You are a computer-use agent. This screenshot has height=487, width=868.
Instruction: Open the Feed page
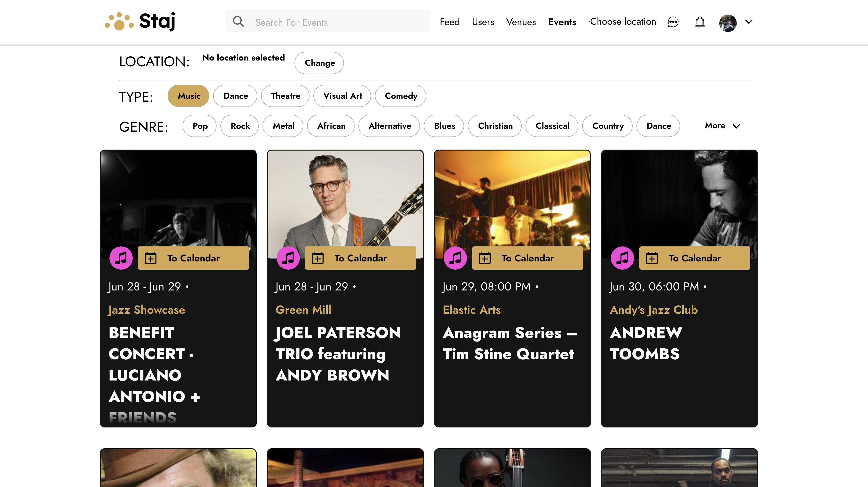coord(449,22)
